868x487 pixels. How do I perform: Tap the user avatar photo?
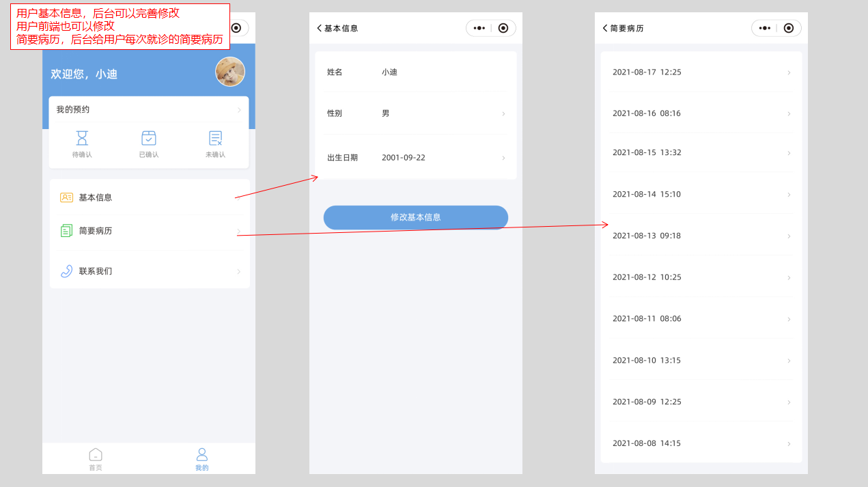coord(230,72)
